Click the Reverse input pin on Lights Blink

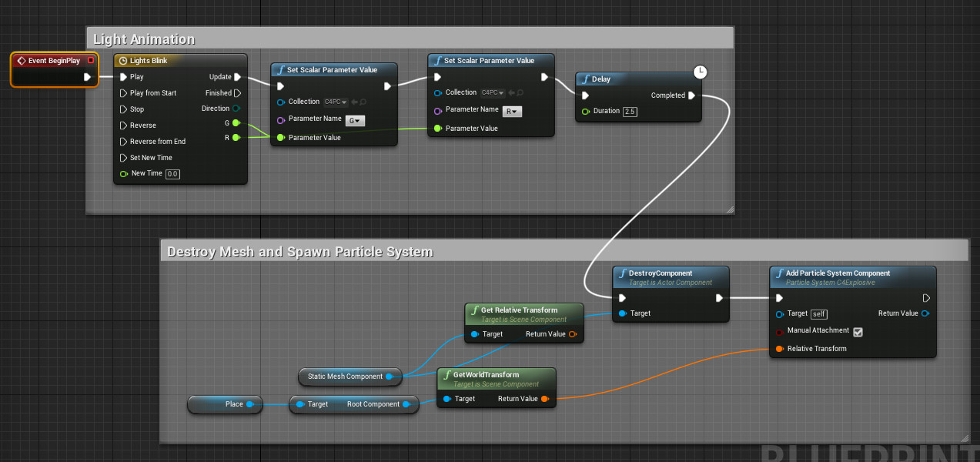(x=123, y=126)
